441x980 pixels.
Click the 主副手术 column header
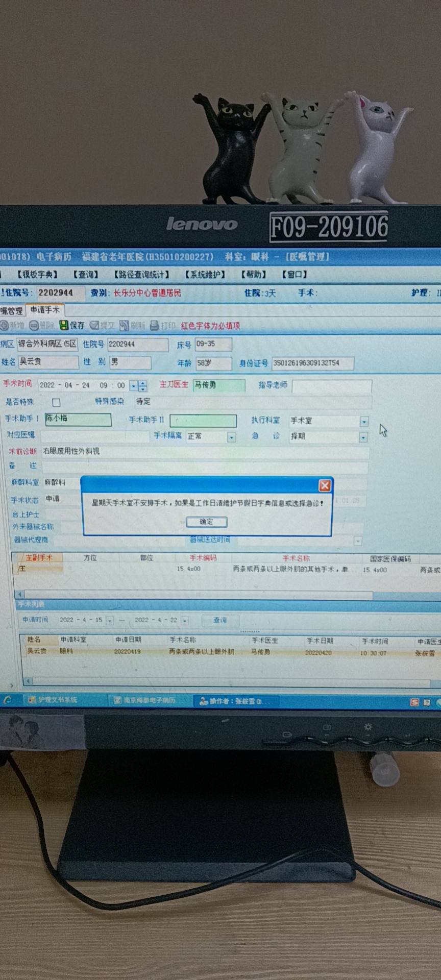tap(39, 557)
